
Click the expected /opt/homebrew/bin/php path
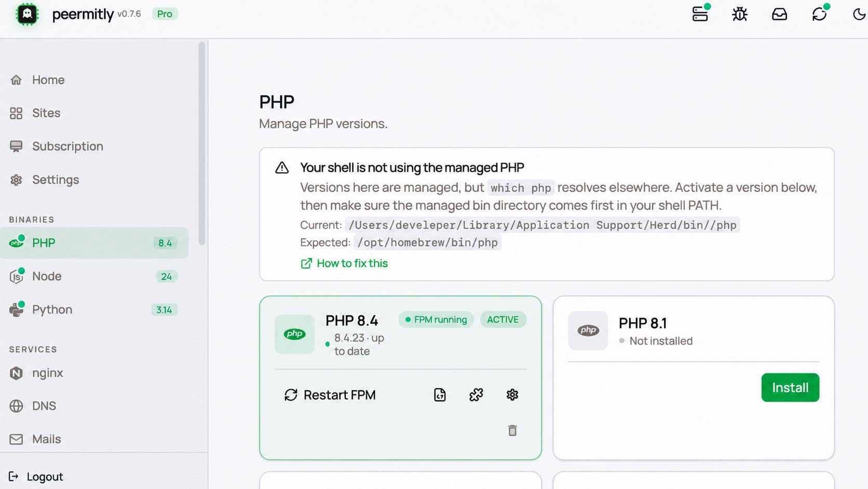tap(427, 243)
